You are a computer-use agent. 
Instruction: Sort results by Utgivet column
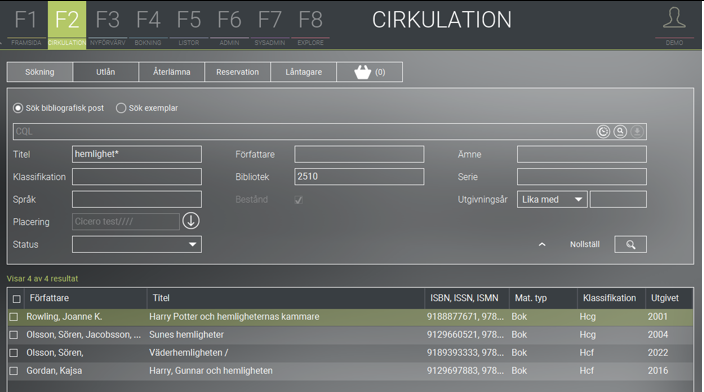(665, 298)
